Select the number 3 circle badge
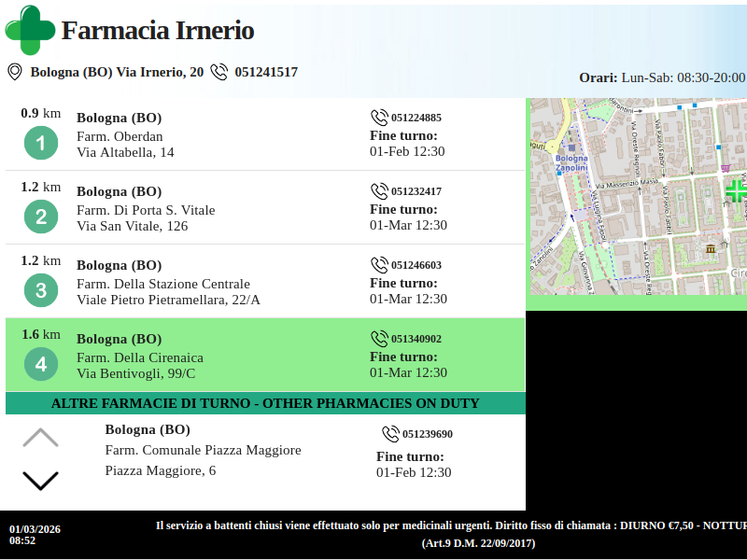Image resolution: width=747 pixels, height=560 pixels. (x=41, y=291)
